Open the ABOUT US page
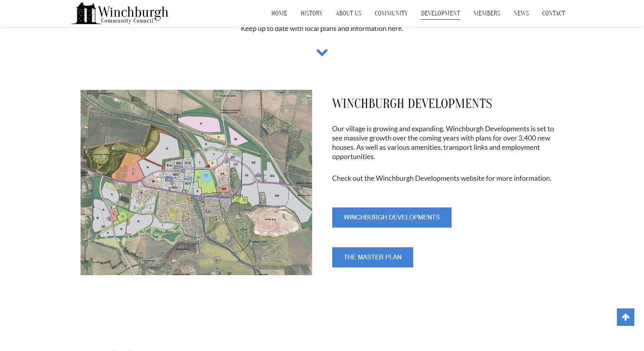The height and width of the screenshot is (351, 644). [348, 13]
